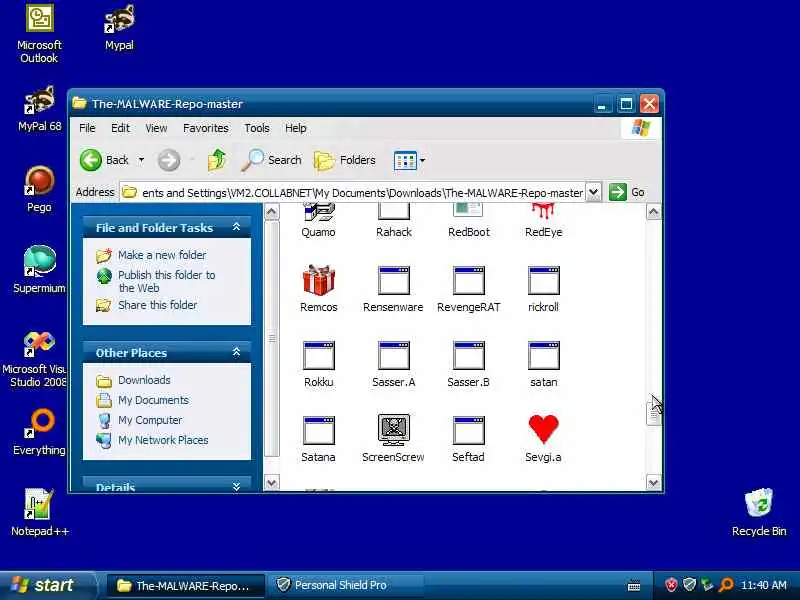The height and width of the screenshot is (600, 800).
Task: Select the RedBoot file icon
Action: (x=468, y=212)
